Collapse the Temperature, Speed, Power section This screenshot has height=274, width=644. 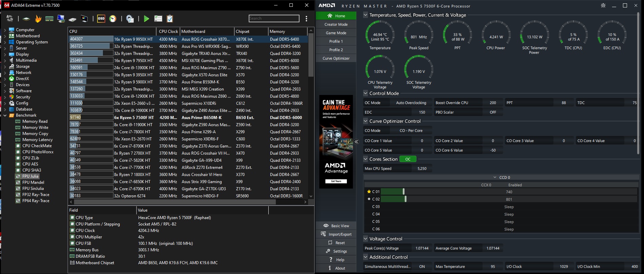click(x=365, y=15)
